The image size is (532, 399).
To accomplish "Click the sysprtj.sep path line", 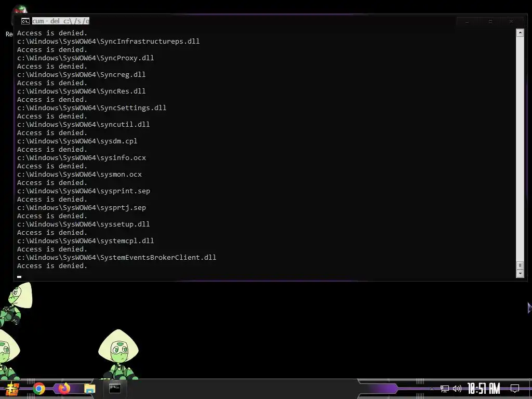I will [x=82, y=208].
